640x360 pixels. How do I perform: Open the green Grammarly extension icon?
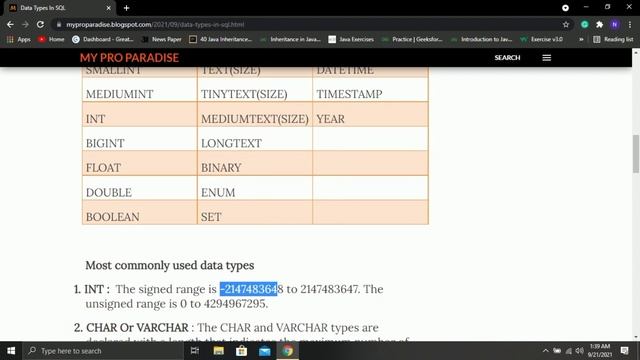[584, 24]
